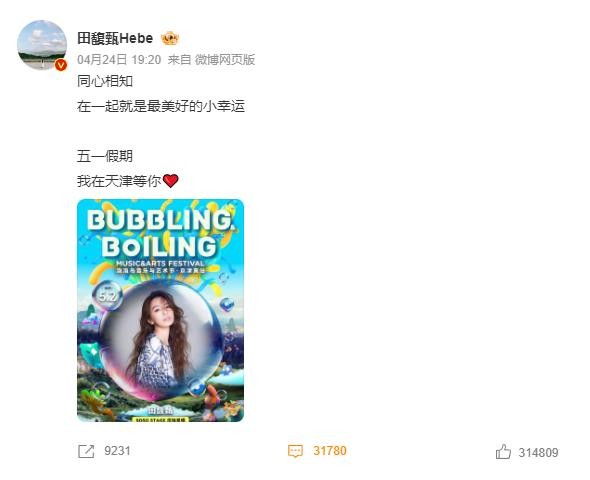This screenshot has width=590, height=480.
Task: Click the gold crown member badge
Action: [170, 38]
